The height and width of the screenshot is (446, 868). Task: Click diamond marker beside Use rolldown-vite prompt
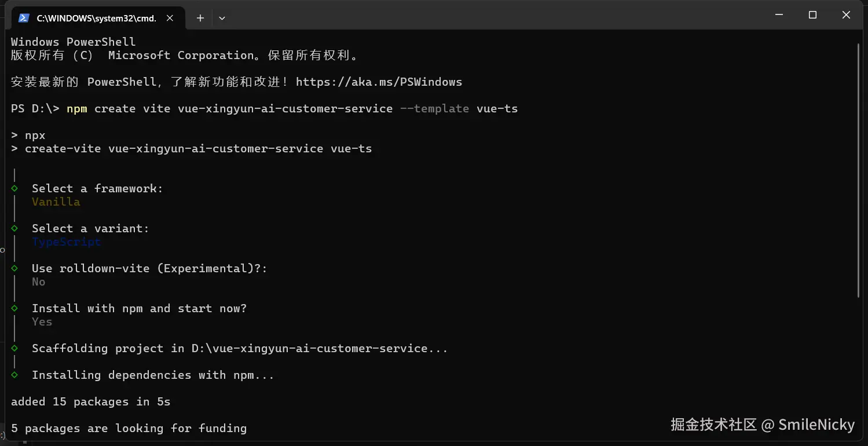[x=14, y=268]
